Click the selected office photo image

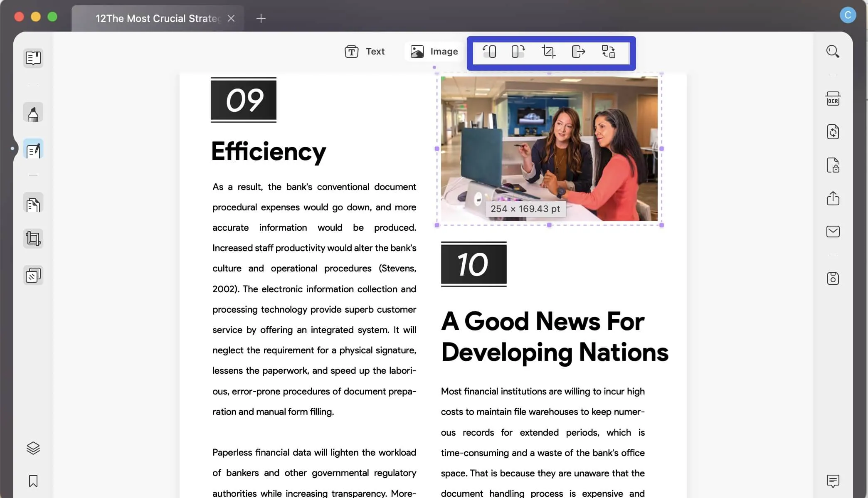549,148
